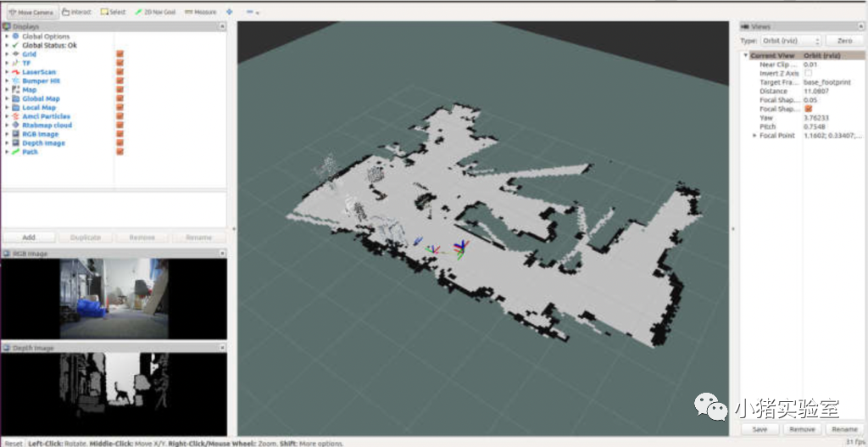Click the Grid display icon
Viewport: 868px width, 447px height.
click(15, 54)
